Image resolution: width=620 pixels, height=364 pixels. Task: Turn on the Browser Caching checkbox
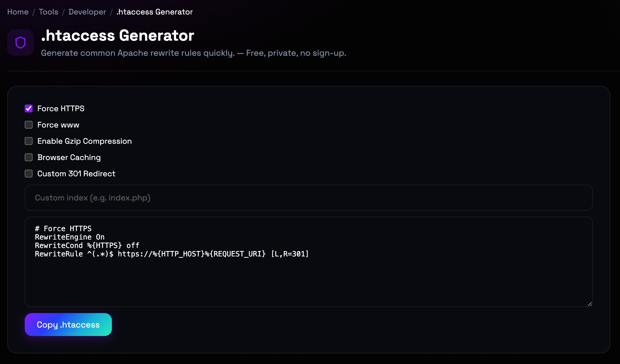(29, 157)
